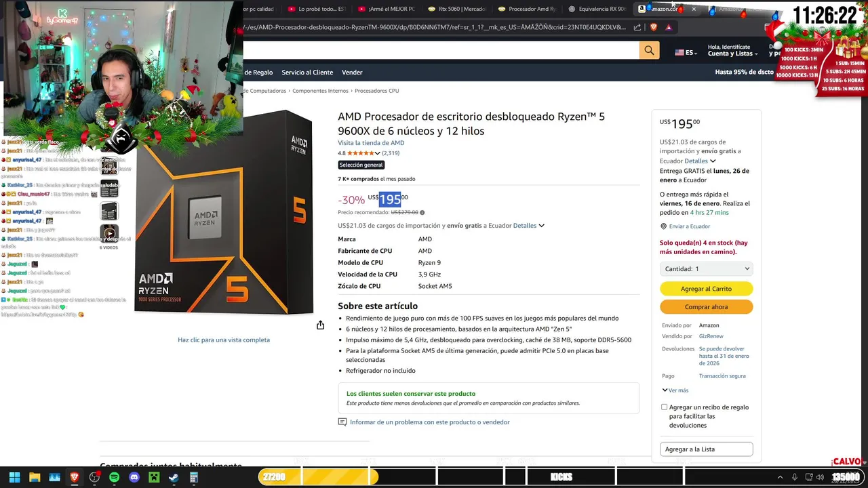Click 'Socket AM5' specification value

(435, 286)
